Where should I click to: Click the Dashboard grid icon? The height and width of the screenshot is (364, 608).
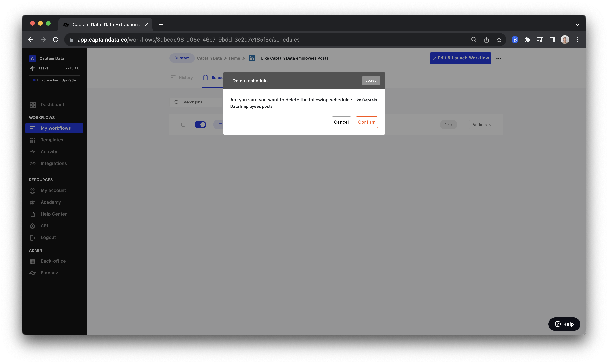[33, 105]
